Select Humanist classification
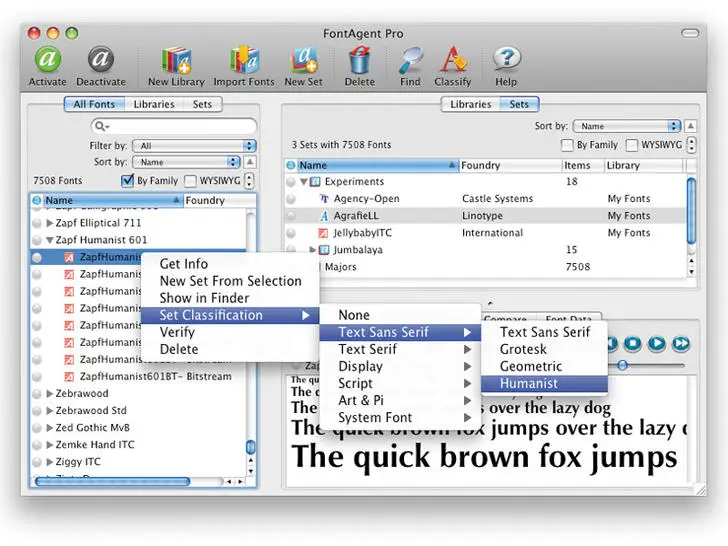Screen dimensions: 728x546 [x=544, y=384]
